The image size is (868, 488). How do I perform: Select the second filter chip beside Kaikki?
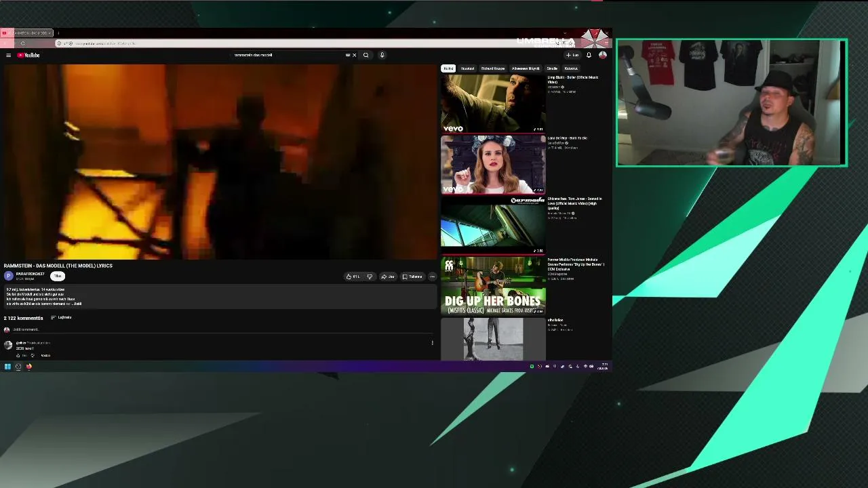(467, 68)
